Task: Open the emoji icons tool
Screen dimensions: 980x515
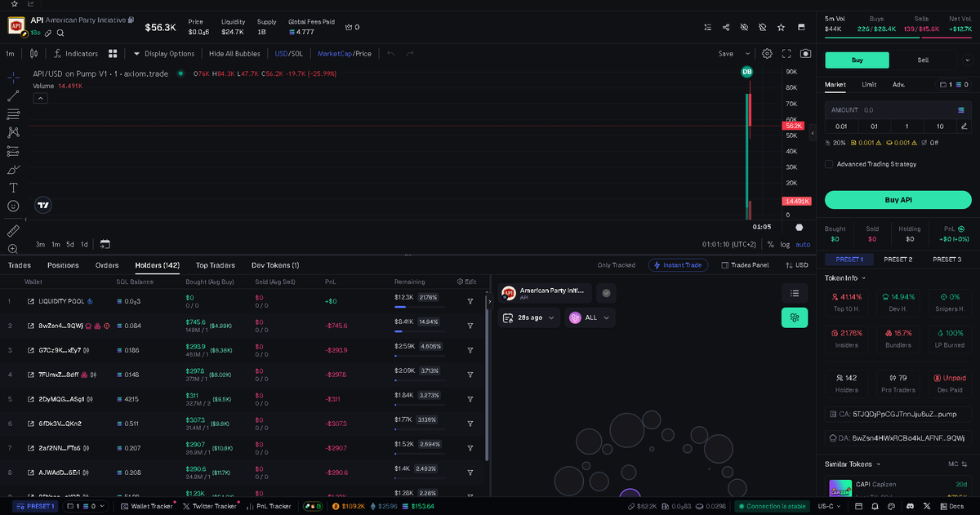Action: coord(13,206)
